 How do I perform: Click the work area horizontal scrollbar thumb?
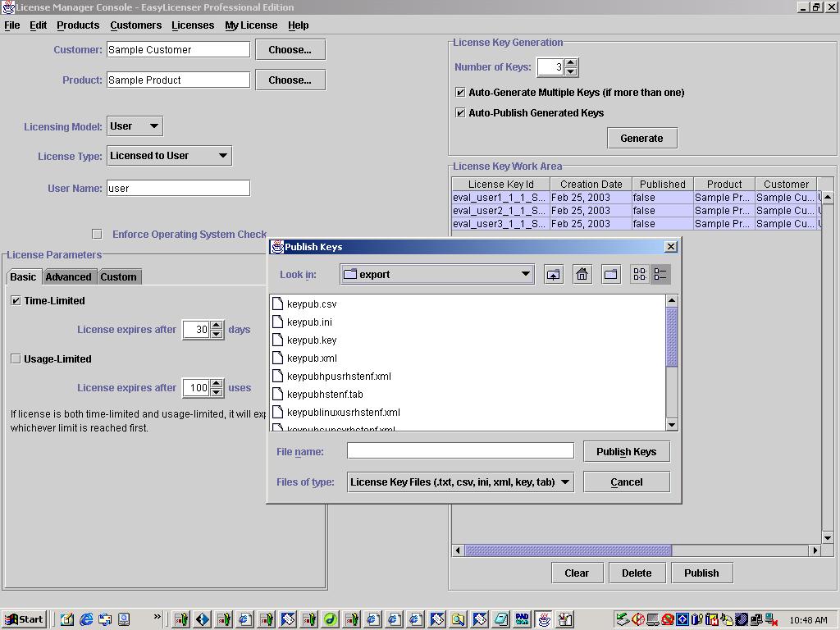click(568, 550)
